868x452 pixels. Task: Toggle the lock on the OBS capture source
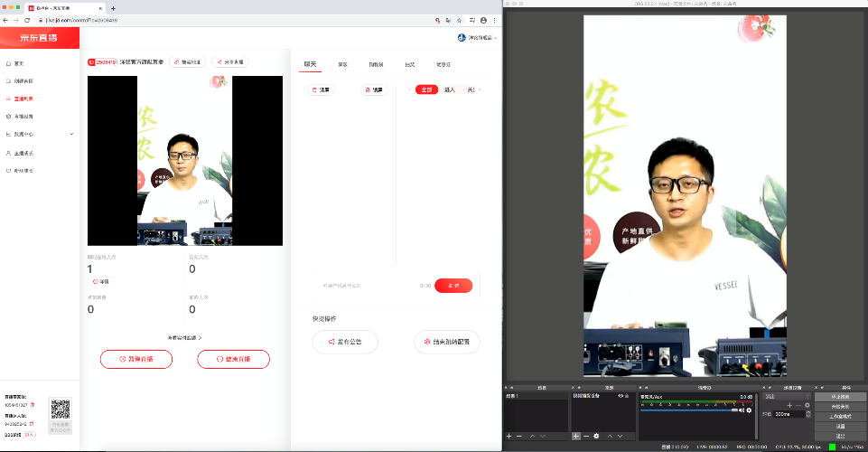(x=627, y=396)
